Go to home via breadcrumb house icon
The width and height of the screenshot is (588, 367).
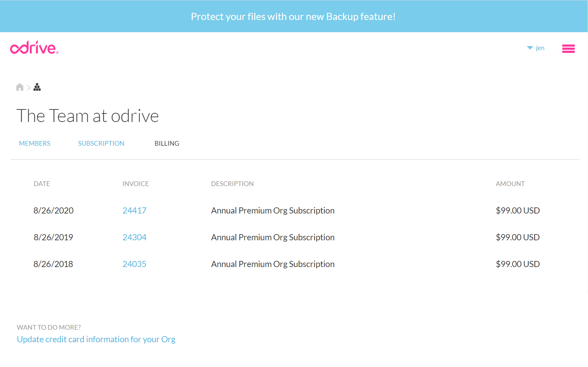click(20, 87)
